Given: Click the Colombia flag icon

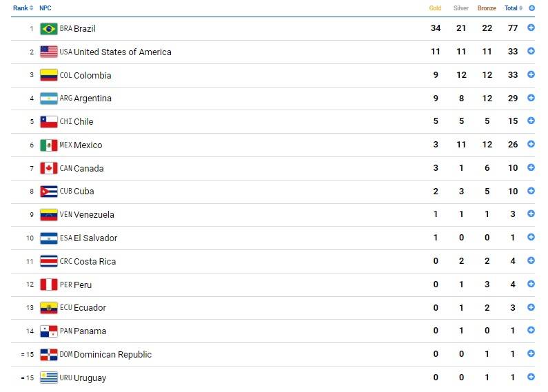Looking at the screenshot, I should tap(48, 75).
